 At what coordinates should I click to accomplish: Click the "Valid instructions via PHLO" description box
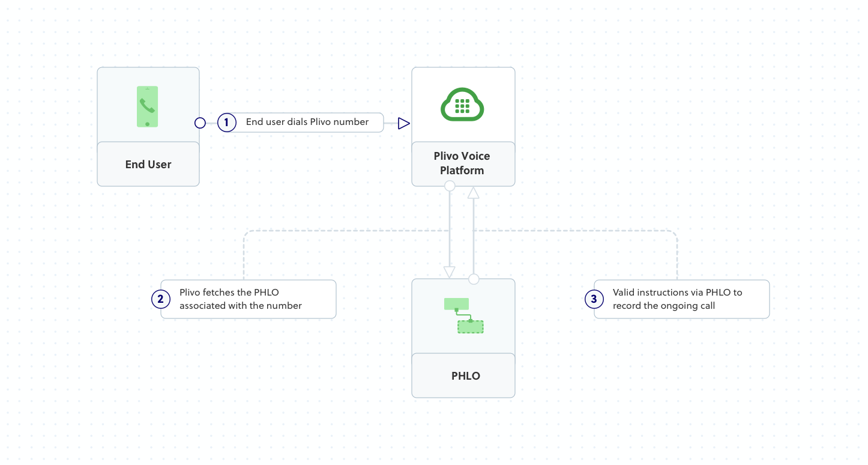point(681,299)
